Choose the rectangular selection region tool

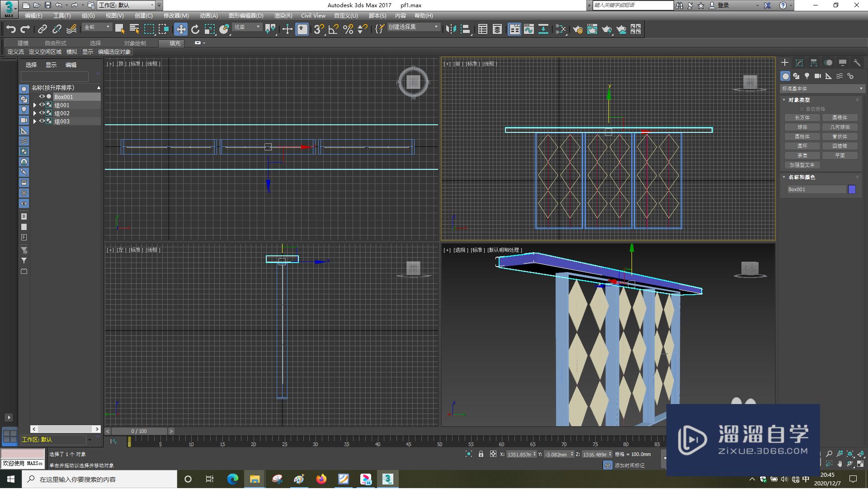(149, 29)
